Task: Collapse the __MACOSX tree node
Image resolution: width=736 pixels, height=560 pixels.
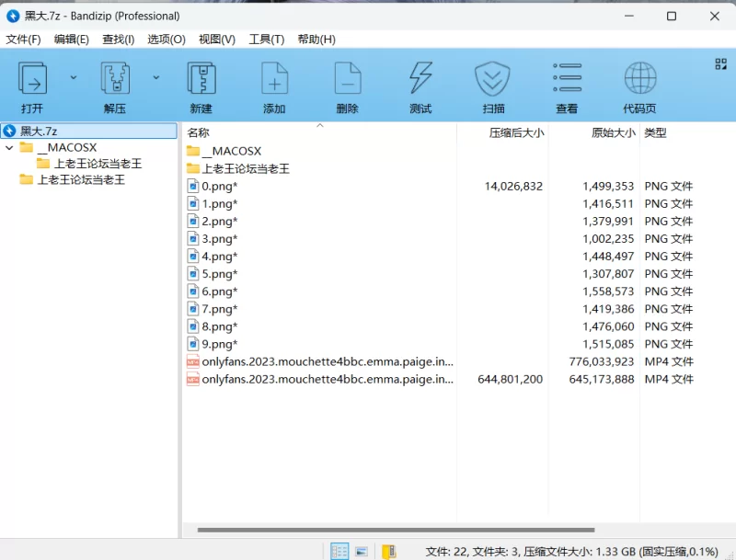Action: coord(9,148)
